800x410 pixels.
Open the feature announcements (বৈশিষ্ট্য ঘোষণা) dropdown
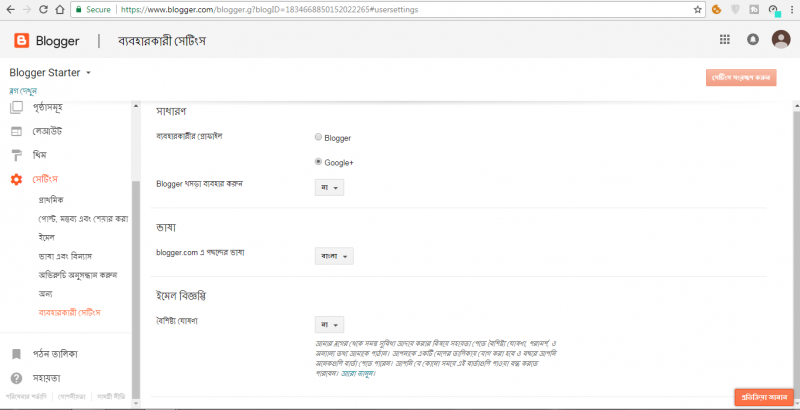point(329,324)
